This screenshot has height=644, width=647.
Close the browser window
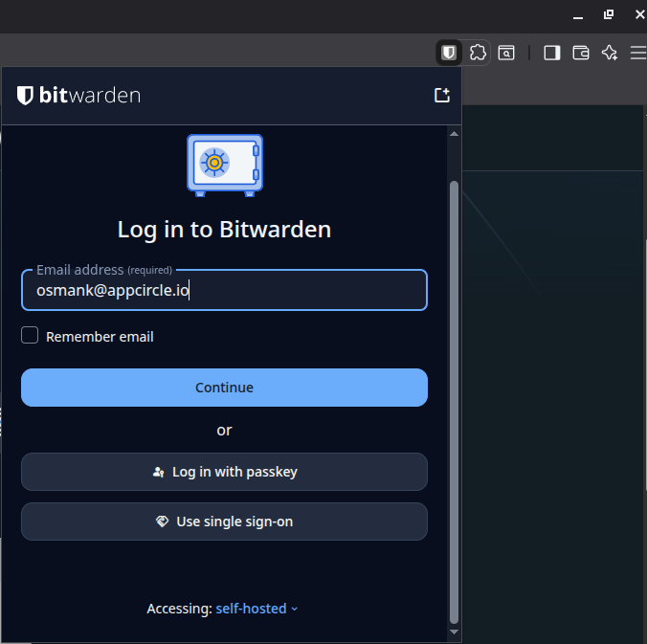pos(639,15)
